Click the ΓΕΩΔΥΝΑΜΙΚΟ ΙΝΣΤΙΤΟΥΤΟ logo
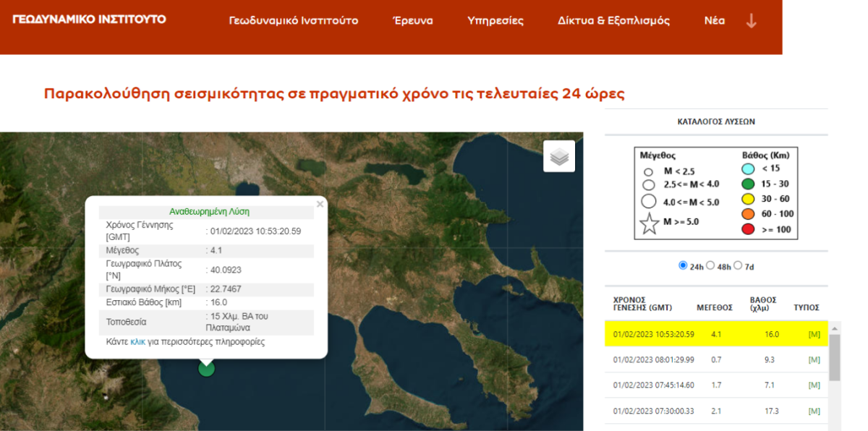Image resolution: width=868 pixels, height=431 pixels. [x=89, y=19]
